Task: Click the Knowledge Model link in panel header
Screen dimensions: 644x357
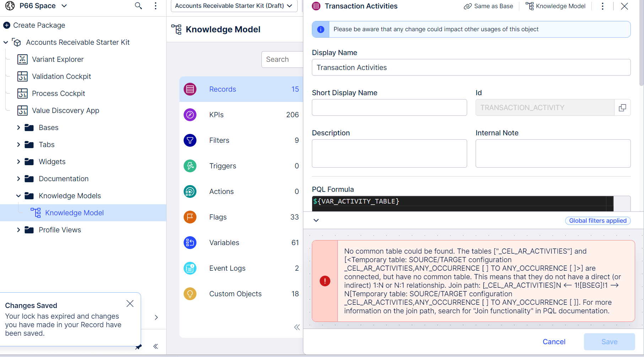Action: pos(556,6)
